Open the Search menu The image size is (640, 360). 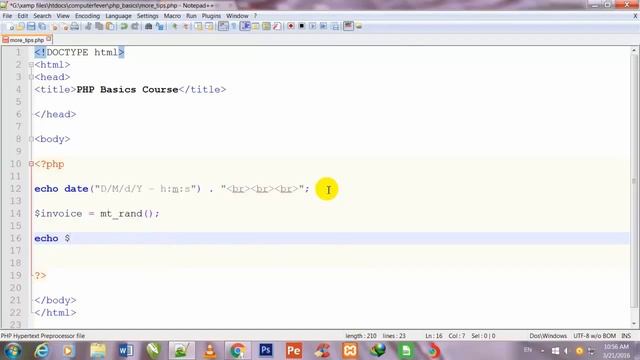pos(42,16)
